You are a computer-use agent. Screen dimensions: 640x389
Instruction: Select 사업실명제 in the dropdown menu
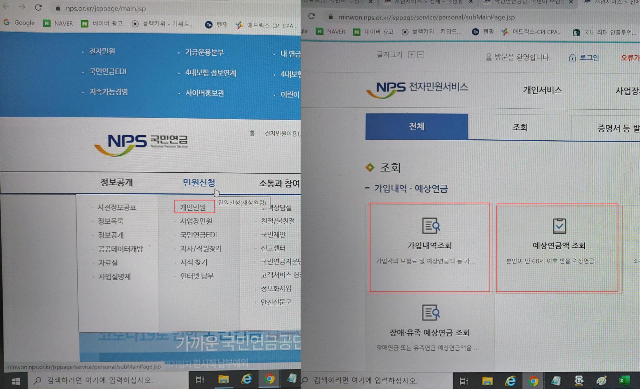[114, 276]
